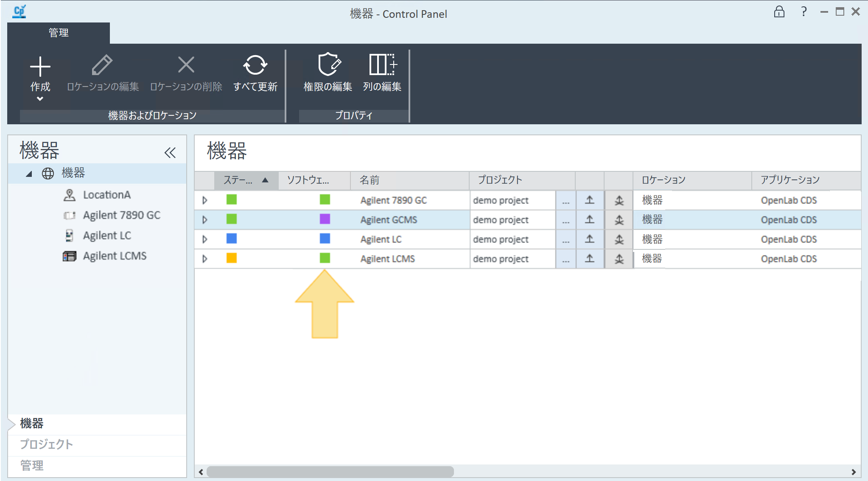Image resolution: width=868 pixels, height=481 pixels.
Task: Open help question mark icon
Action: pos(804,11)
